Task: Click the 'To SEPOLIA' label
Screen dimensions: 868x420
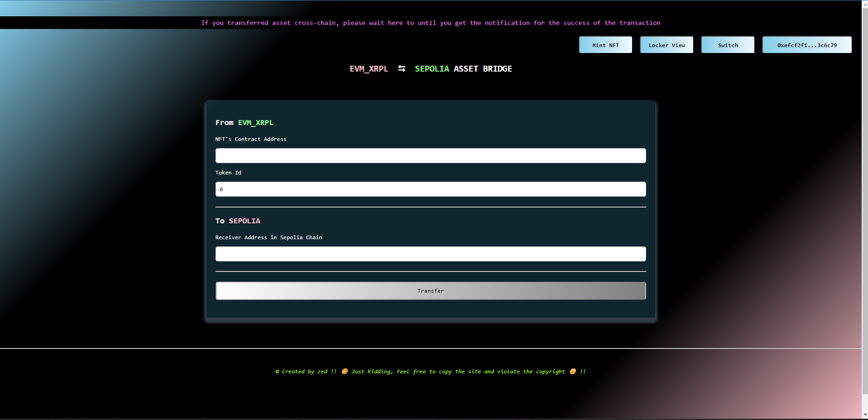Action: pos(238,221)
